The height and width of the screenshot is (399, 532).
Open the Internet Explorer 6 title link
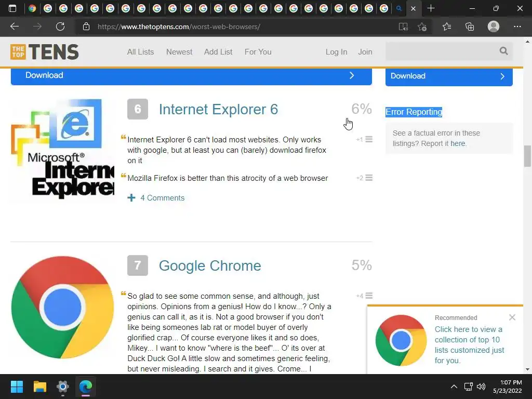coord(218,109)
